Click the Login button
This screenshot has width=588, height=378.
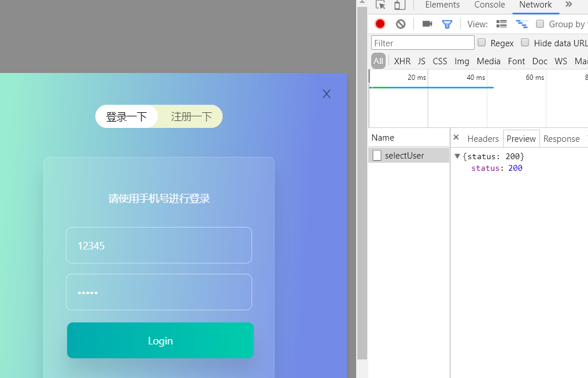click(161, 340)
